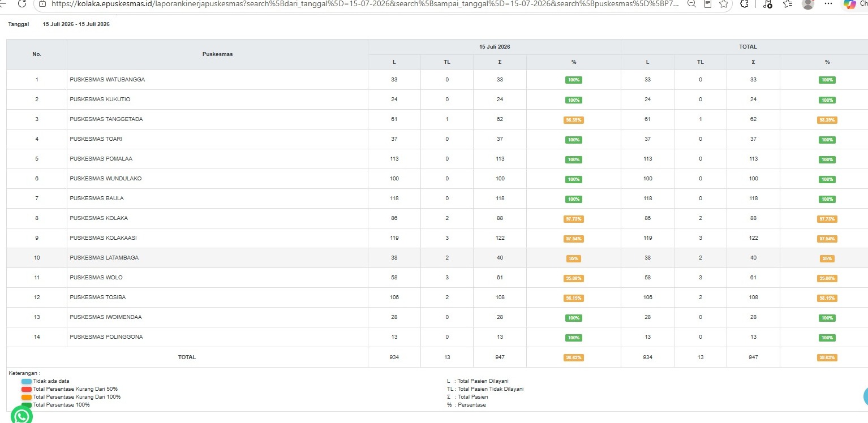Click 'TL : Total Pasien Tidak Dilayani' legend text
The image size is (868, 423).
485,389
